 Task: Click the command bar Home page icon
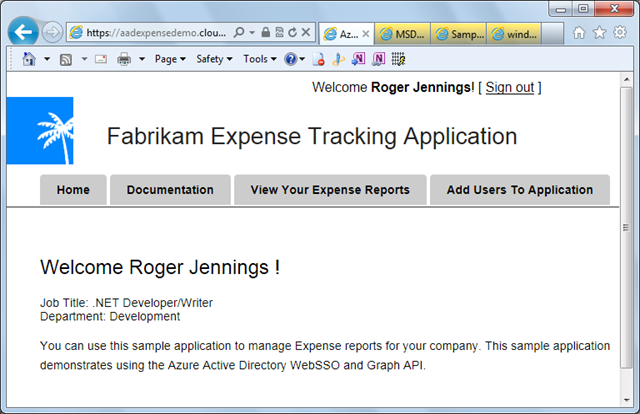(x=29, y=59)
